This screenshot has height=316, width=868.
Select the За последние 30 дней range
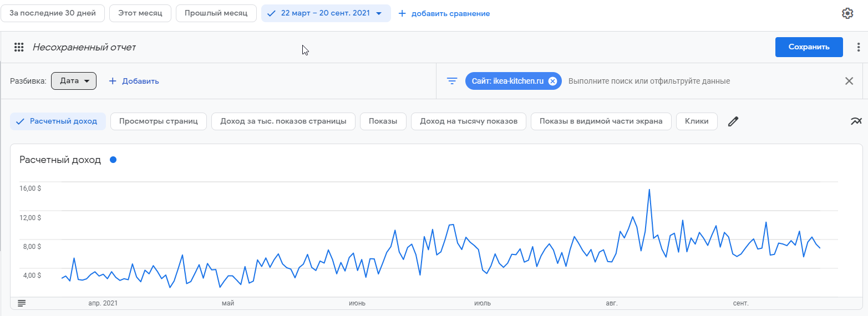tap(53, 13)
